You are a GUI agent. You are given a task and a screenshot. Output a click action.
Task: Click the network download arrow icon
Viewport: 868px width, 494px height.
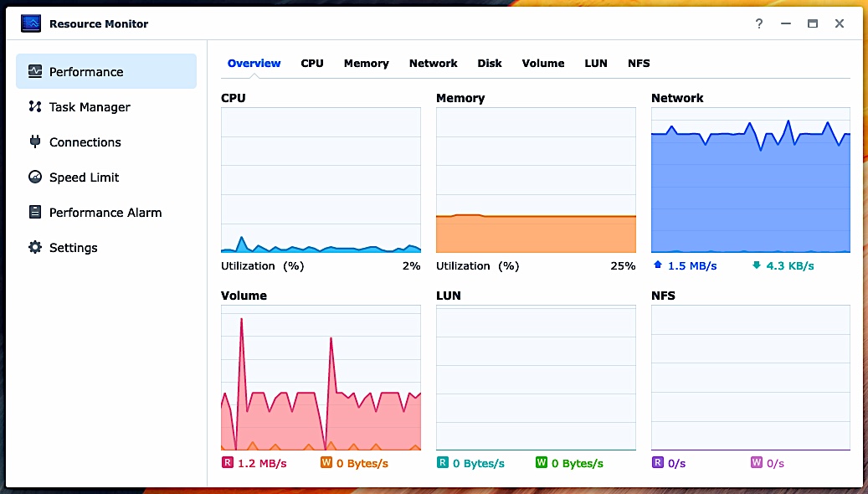pyautogui.click(x=757, y=265)
